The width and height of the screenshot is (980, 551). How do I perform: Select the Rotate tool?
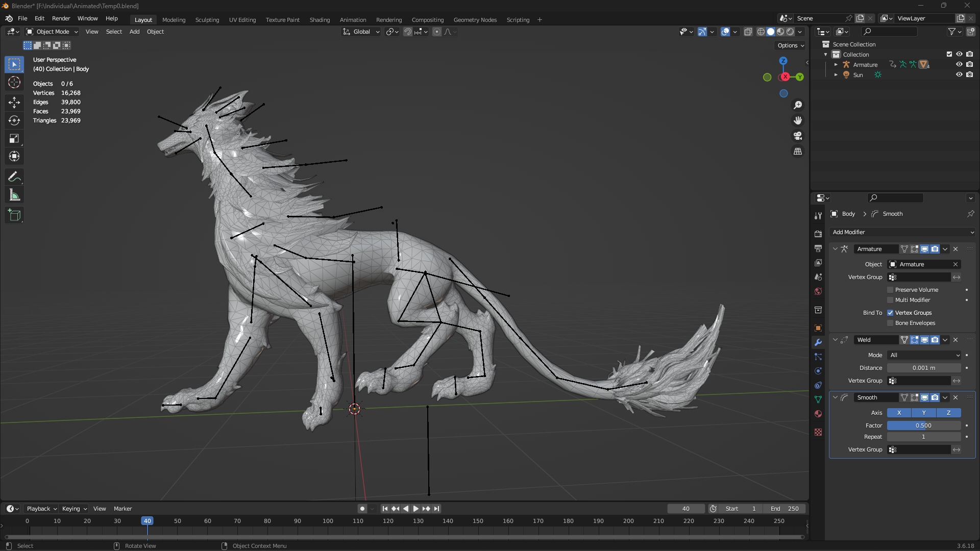point(14,120)
